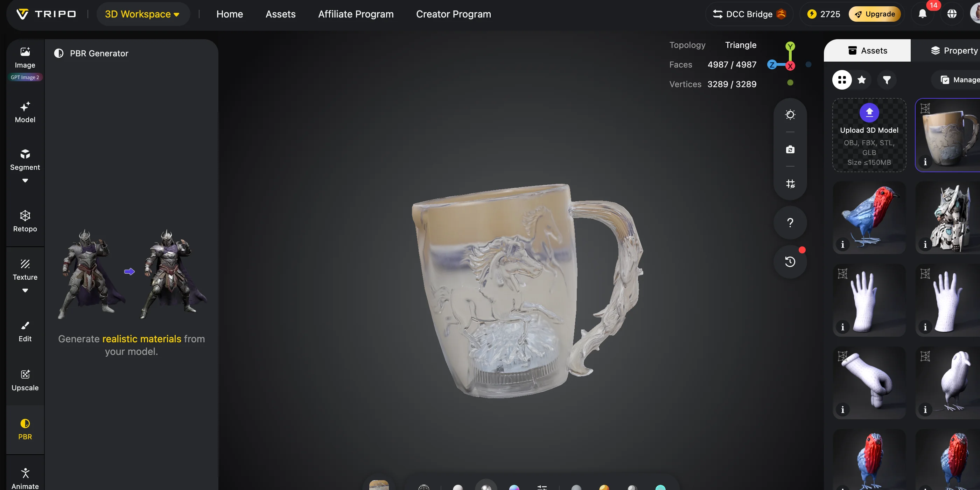Screen dimensions: 980x490
Task: Open the Texture tool
Action: [x=25, y=270]
